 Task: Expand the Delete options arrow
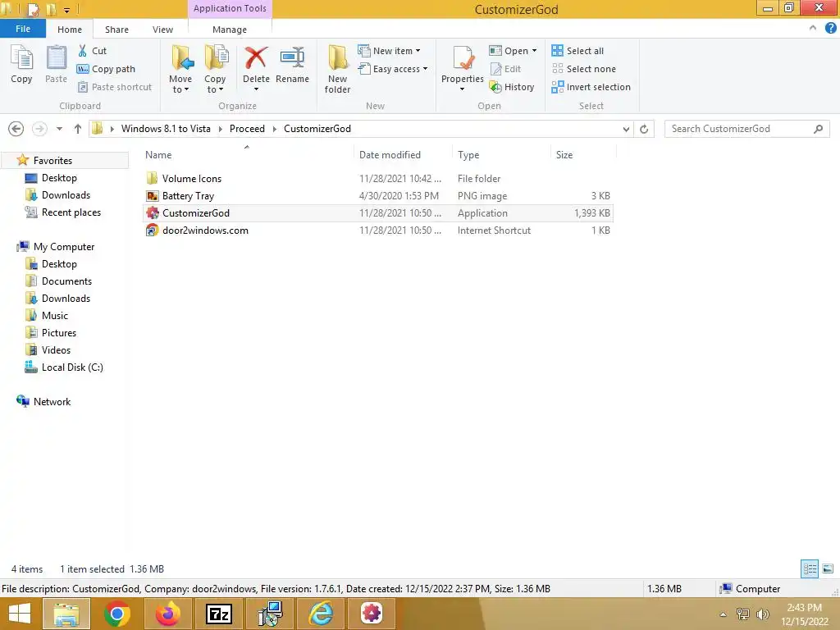pyautogui.click(x=256, y=89)
